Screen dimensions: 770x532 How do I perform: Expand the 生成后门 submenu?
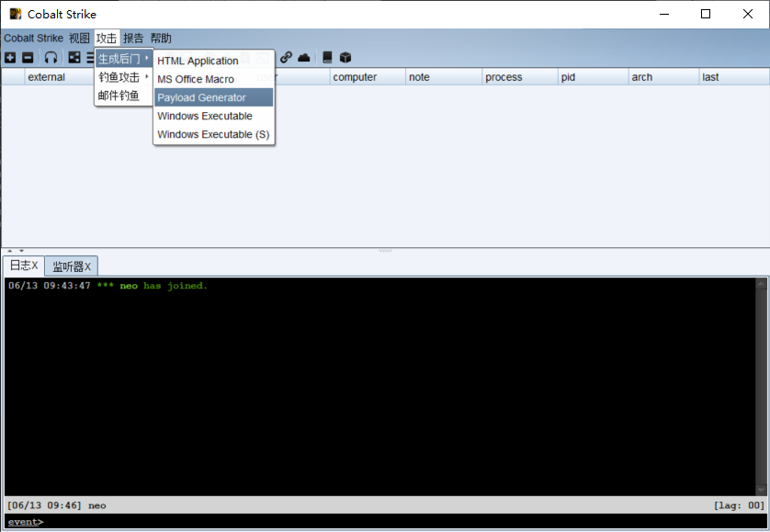point(124,59)
